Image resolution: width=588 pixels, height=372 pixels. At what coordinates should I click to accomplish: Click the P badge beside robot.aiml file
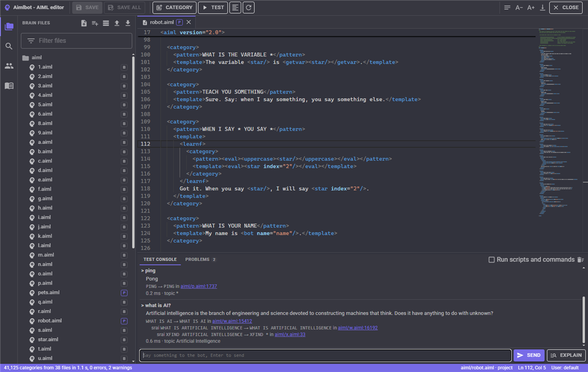124,321
